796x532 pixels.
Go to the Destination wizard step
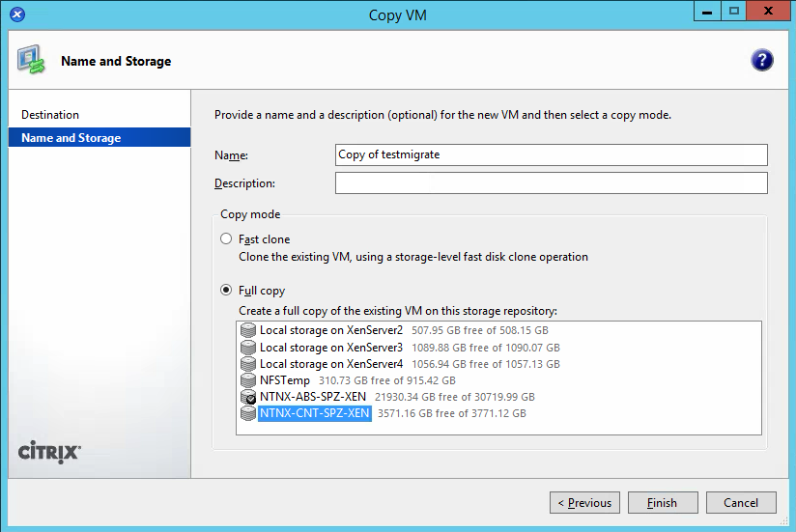pos(50,115)
